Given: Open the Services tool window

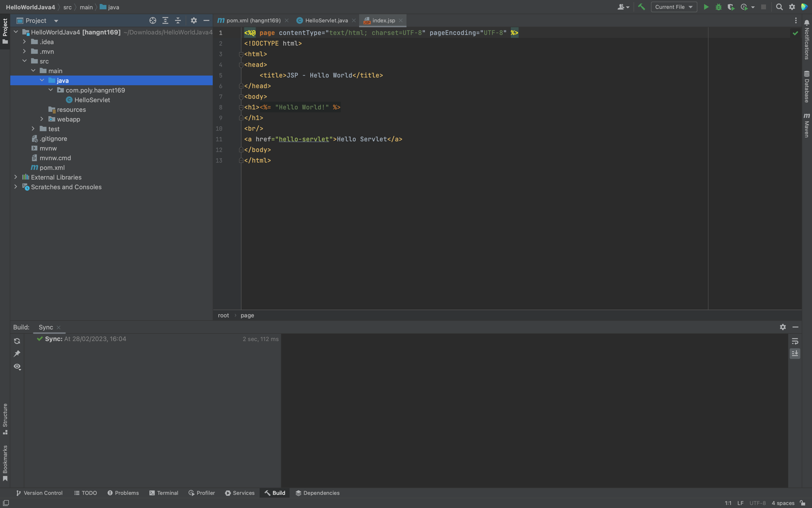Looking at the screenshot, I should pos(240,493).
